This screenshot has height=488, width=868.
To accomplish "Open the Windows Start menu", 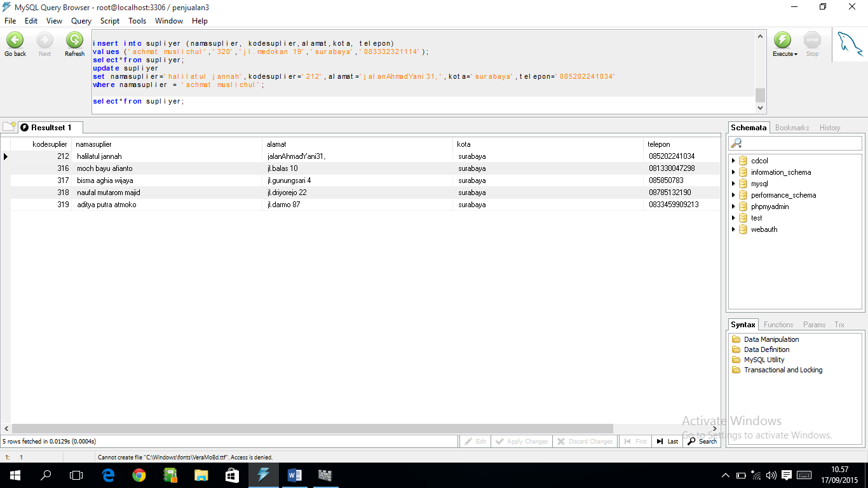I will [x=15, y=475].
